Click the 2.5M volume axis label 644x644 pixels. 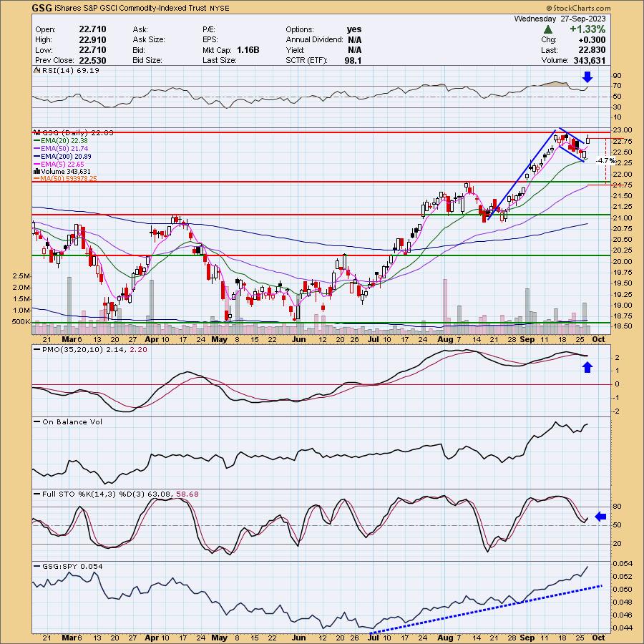coord(21,275)
